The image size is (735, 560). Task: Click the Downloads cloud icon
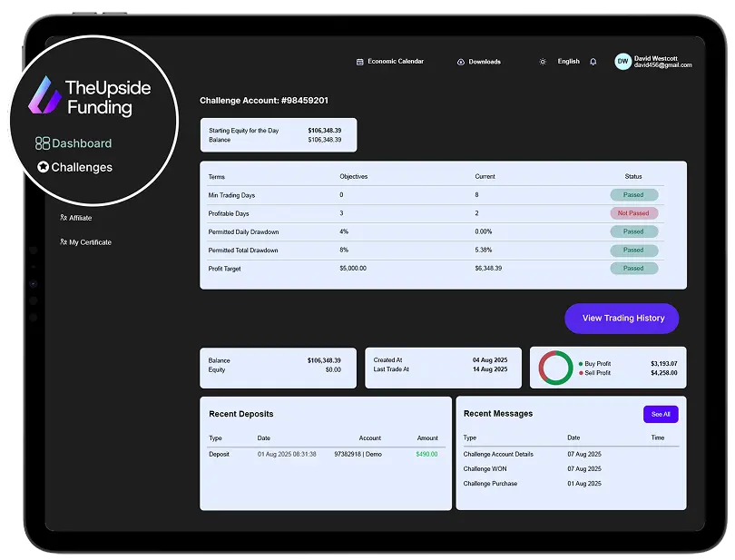coord(461,62)
